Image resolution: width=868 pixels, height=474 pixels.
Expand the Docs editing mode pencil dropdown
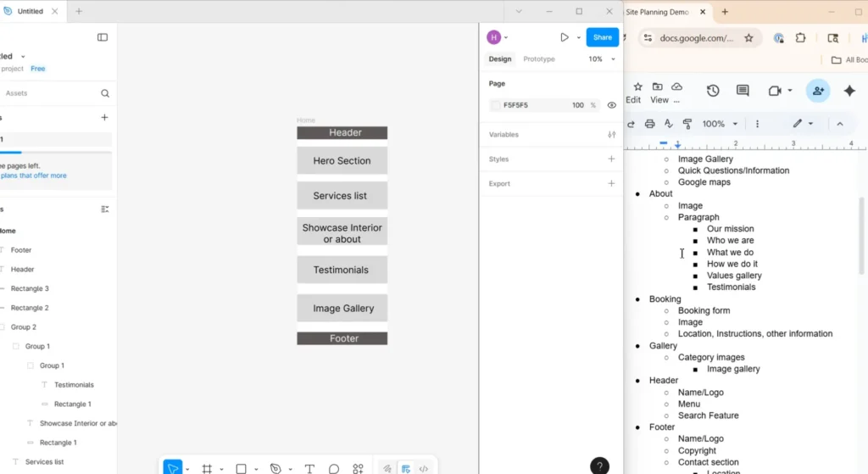tap(803, 124)
